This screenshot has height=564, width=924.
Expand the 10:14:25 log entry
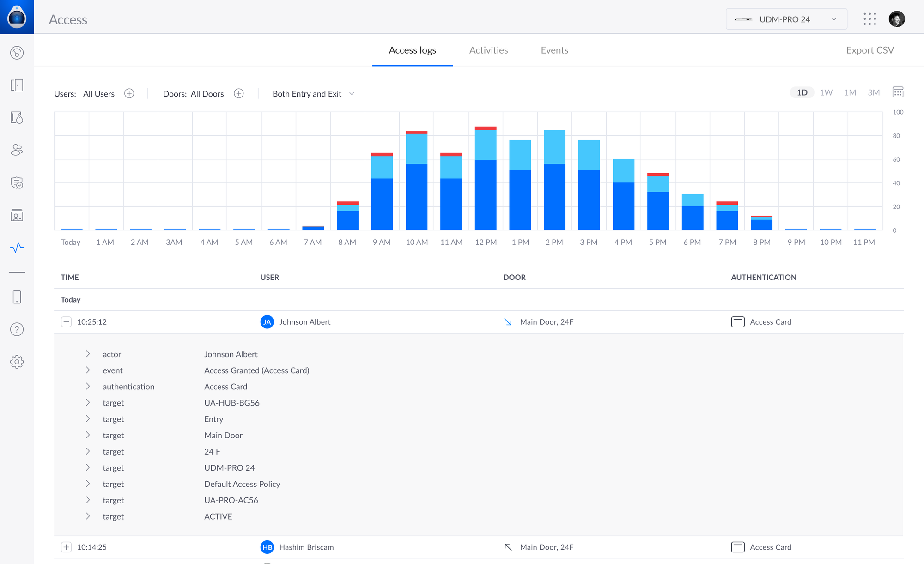(66, 547)
